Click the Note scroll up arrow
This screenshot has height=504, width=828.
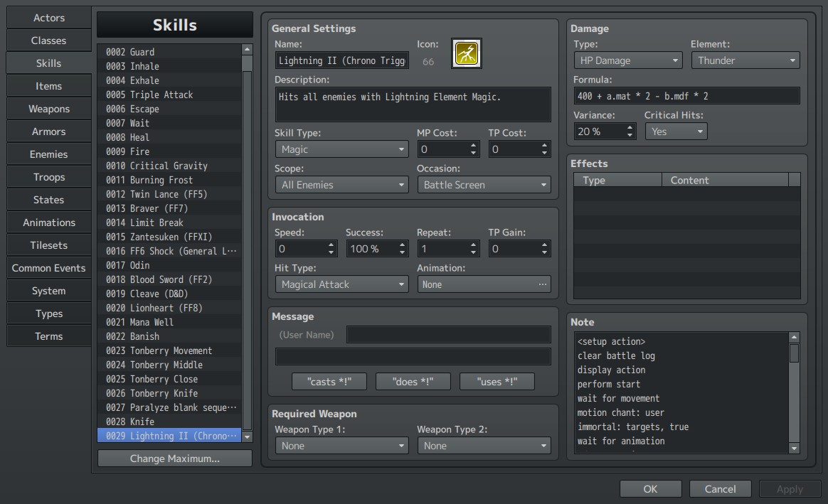pyautogui.click(x=794, y=337)
